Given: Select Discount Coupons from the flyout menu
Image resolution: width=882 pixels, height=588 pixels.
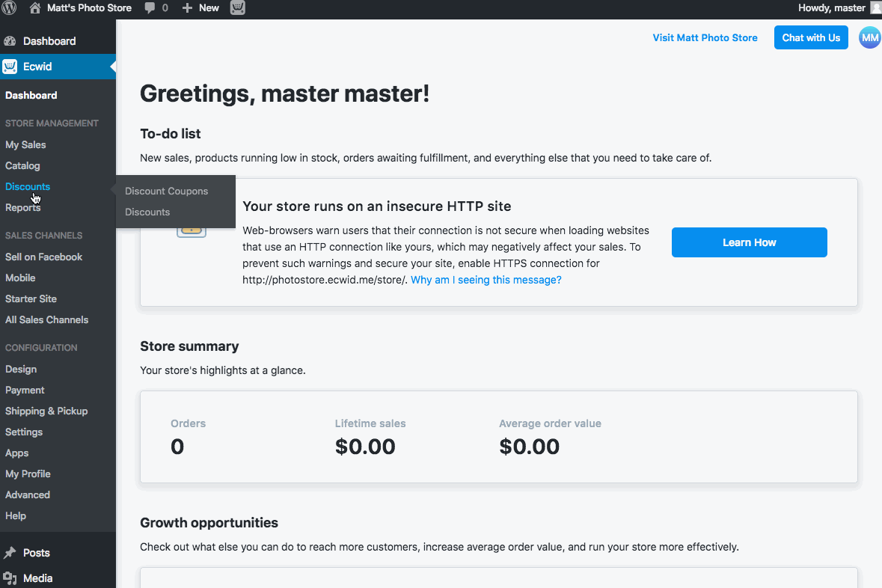Looking at the screenshot, I should pyautogui.click(x=167, y=192).
